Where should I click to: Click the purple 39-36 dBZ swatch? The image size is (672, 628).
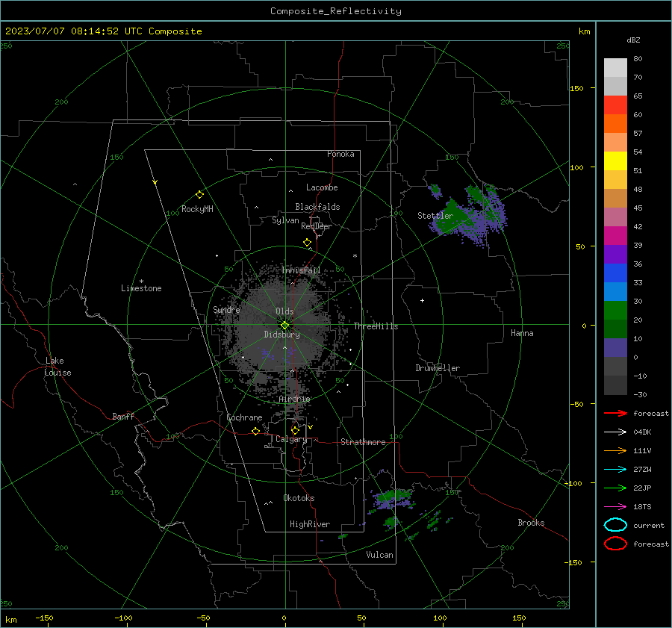pos(615,255)
